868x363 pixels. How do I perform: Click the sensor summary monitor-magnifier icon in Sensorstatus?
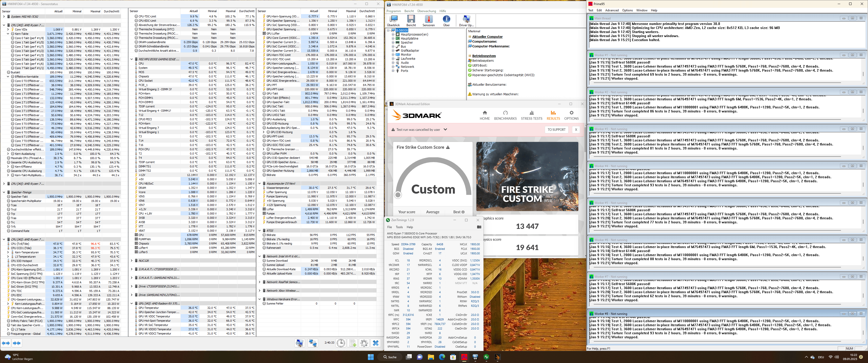[x=300, y=343]
